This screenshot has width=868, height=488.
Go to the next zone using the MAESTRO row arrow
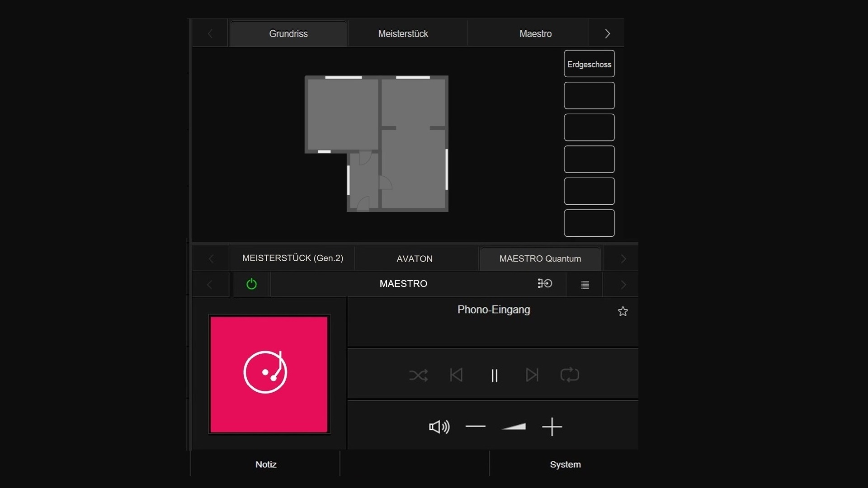[623, 285]
